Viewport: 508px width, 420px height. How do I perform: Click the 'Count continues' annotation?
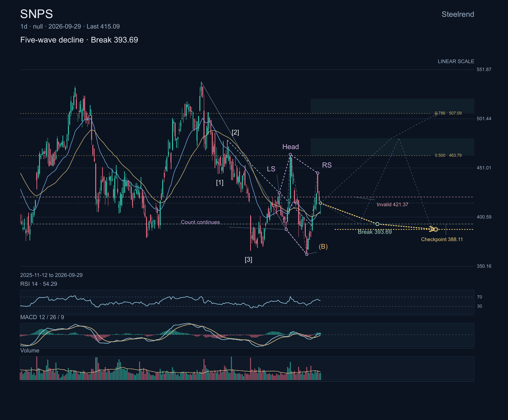[x=200, y=222]
